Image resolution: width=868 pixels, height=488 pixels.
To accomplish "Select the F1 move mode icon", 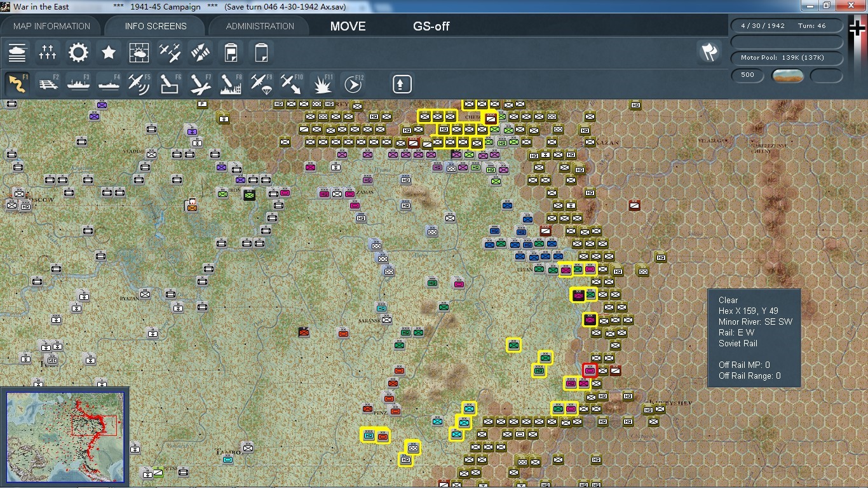I will coord(17,84).
